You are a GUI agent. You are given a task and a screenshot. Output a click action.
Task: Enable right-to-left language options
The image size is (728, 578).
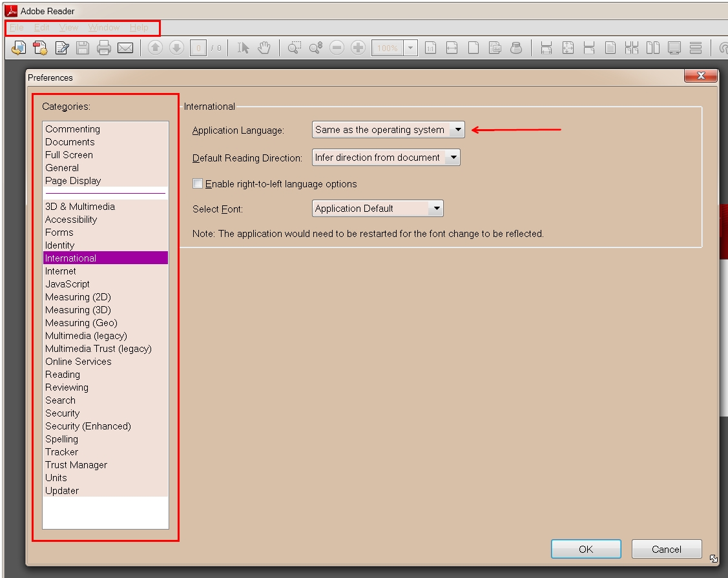click(198, 183)
